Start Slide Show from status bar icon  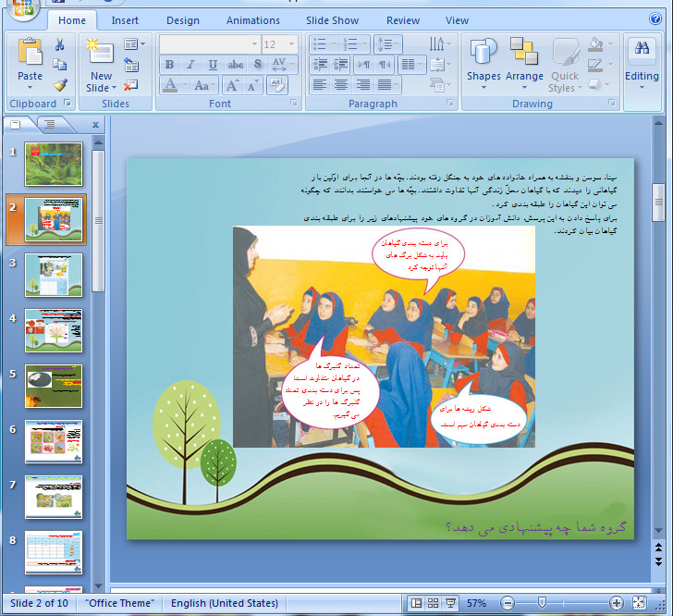[x=450, y=603]
